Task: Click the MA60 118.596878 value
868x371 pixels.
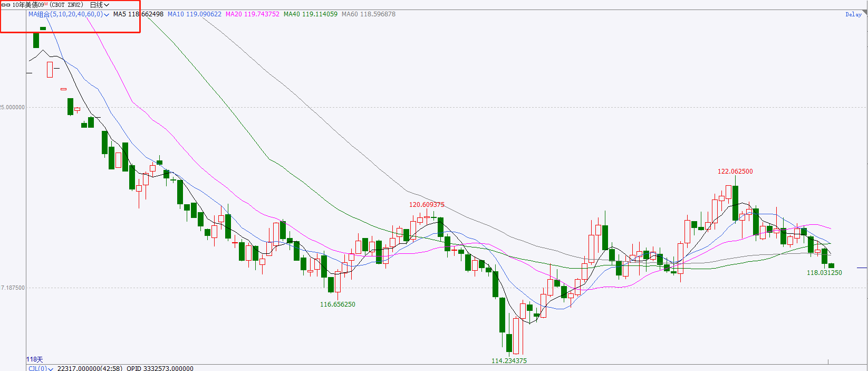Action: [x=369, y=14]
